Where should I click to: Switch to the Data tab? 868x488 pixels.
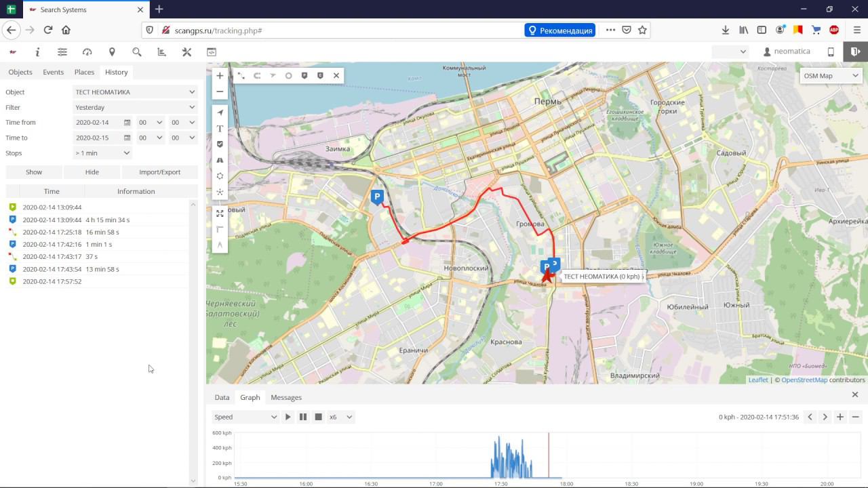tap(222, 397)
